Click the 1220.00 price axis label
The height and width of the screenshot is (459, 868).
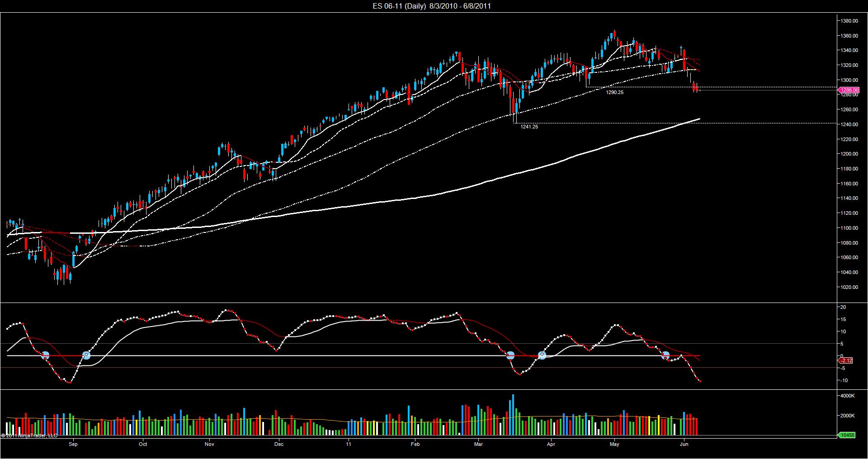(x=849, y=139)
